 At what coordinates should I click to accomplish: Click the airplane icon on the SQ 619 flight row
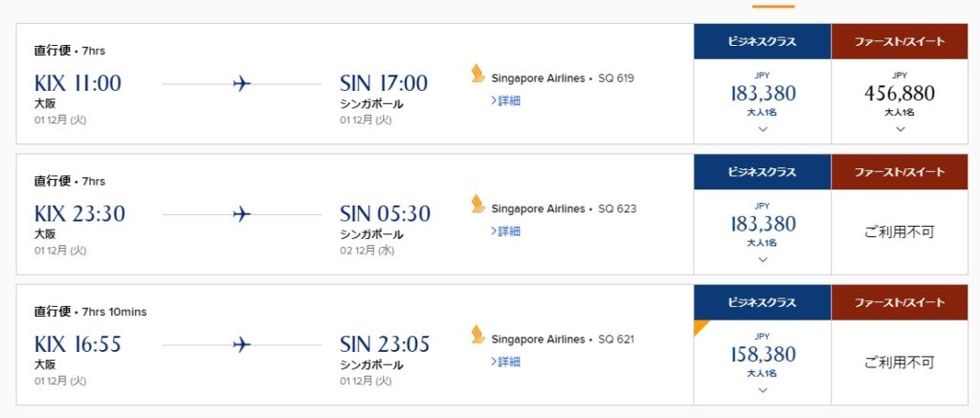click(x=242, y=84)
